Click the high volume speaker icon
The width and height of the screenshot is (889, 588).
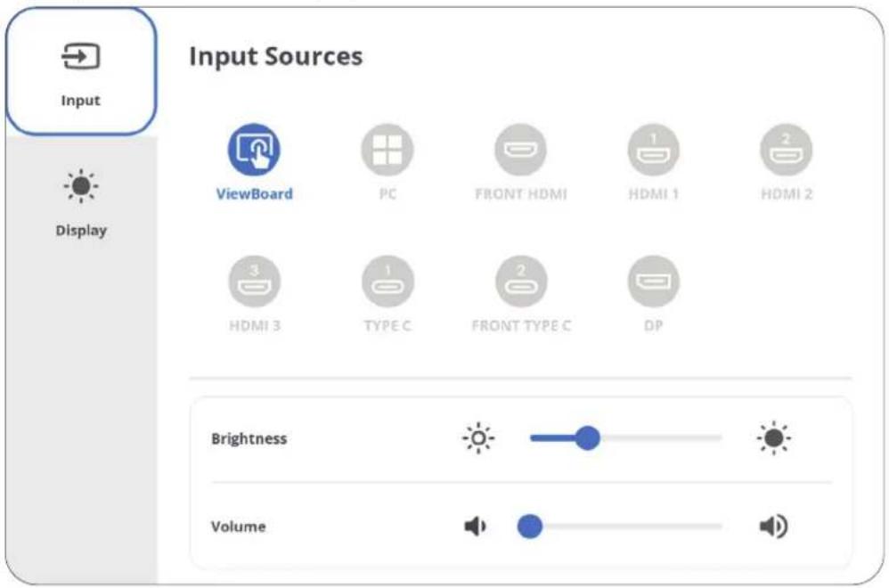pyautogui.click(x=773, y=527)
